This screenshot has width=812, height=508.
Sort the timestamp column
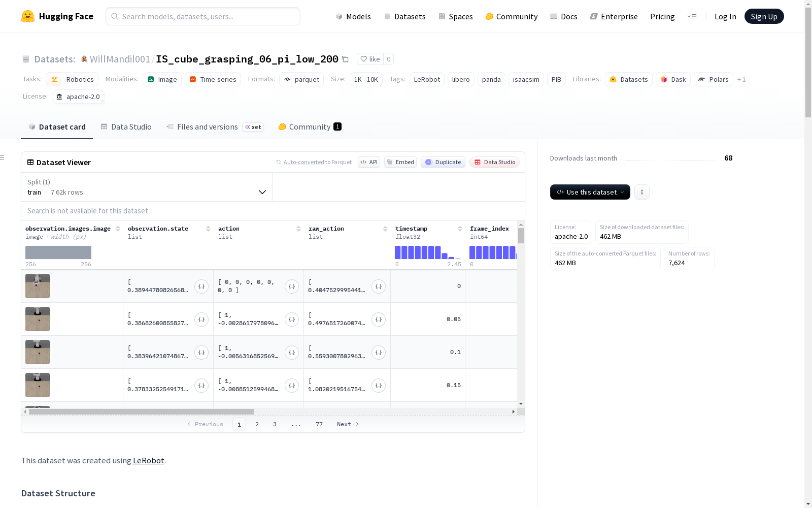tap(460, 229)
